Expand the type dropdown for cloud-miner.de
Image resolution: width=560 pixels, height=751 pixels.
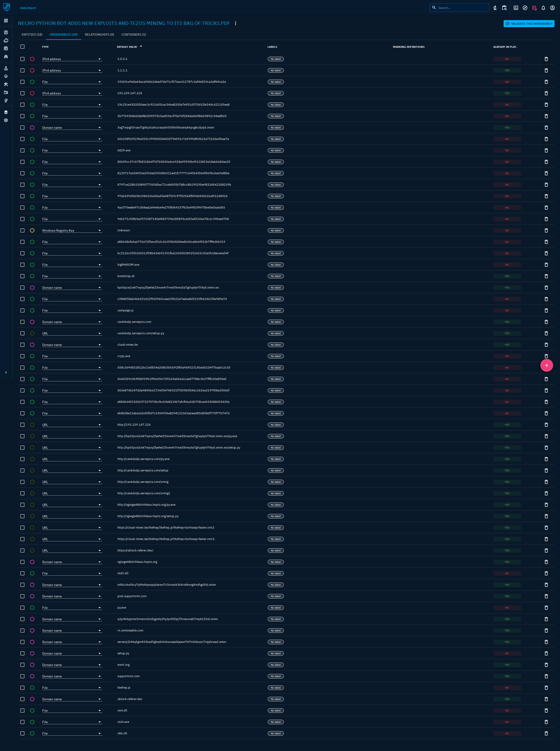point(100,345)
